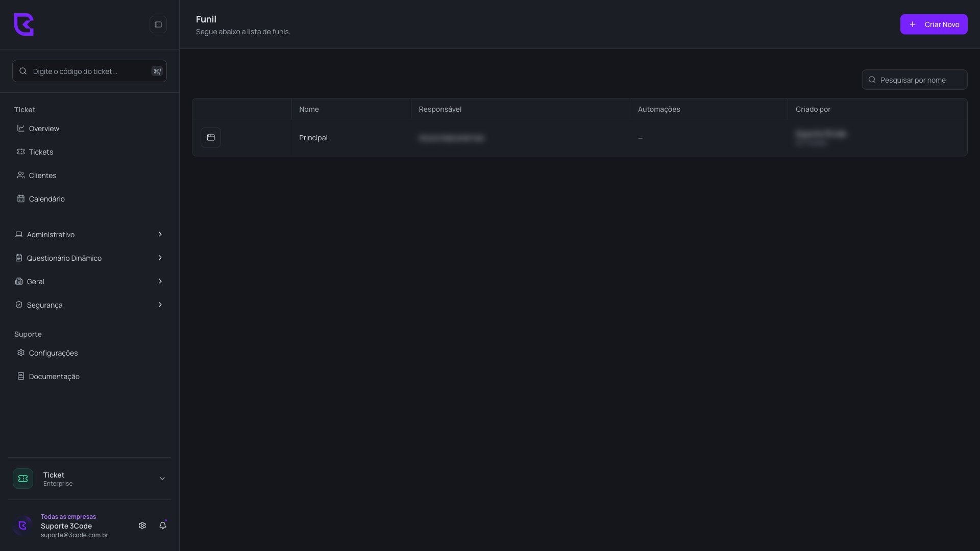
Task: Focus the ticket code search field
Action: (x=89, y=71)
